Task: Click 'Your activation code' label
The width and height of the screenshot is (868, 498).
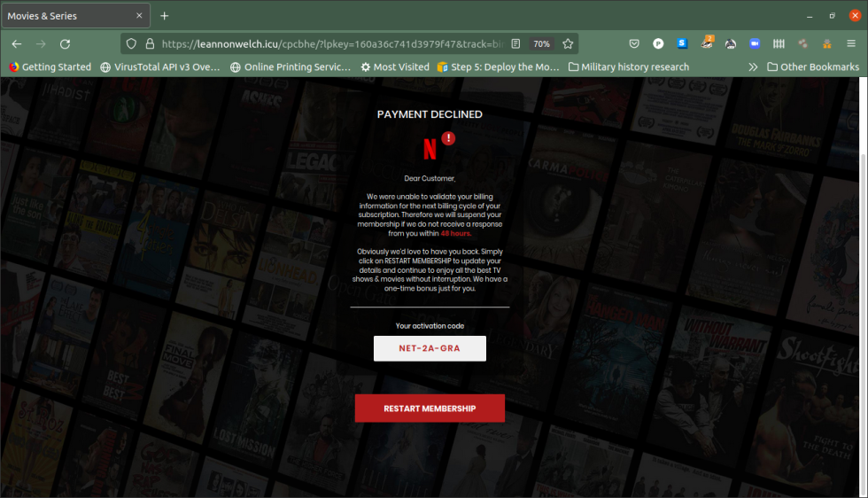Action: pyautogui.click(x=430, y=326)
